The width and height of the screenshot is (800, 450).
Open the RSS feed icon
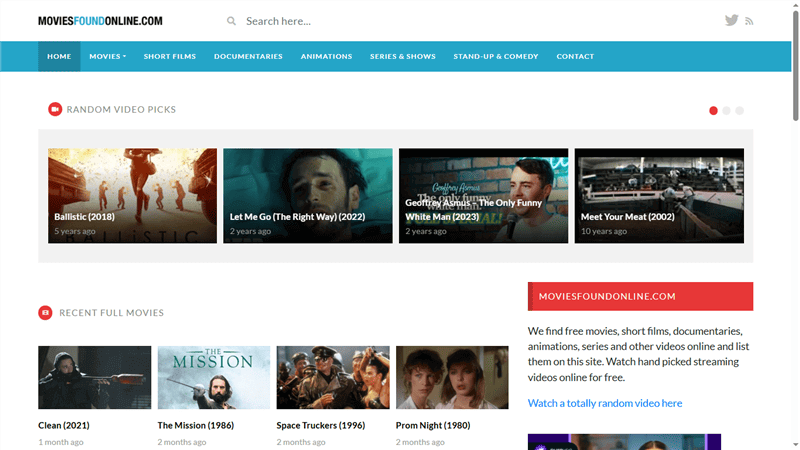tap(749, 21)
